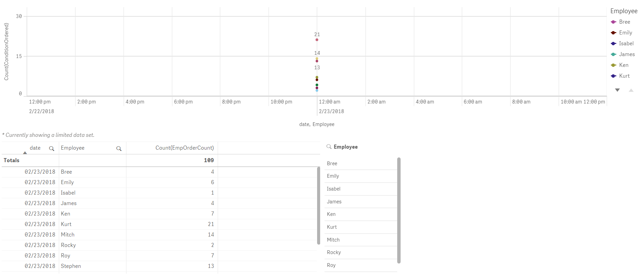This screenshot has width=644, height=276.
Task: Select Mitch in the Employee filter list
Action: [361, 240]
